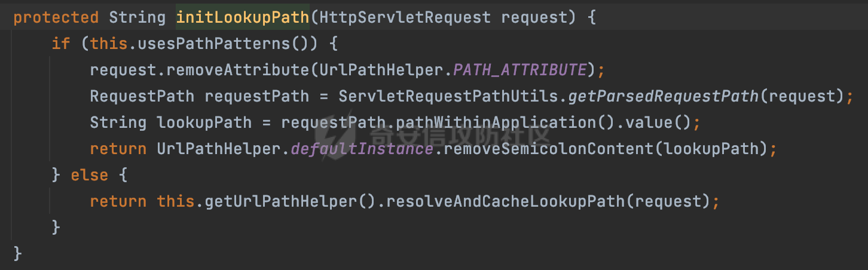
Task: Click the PATH_ATTRIBUTE constant
Action: pos(519,70)
